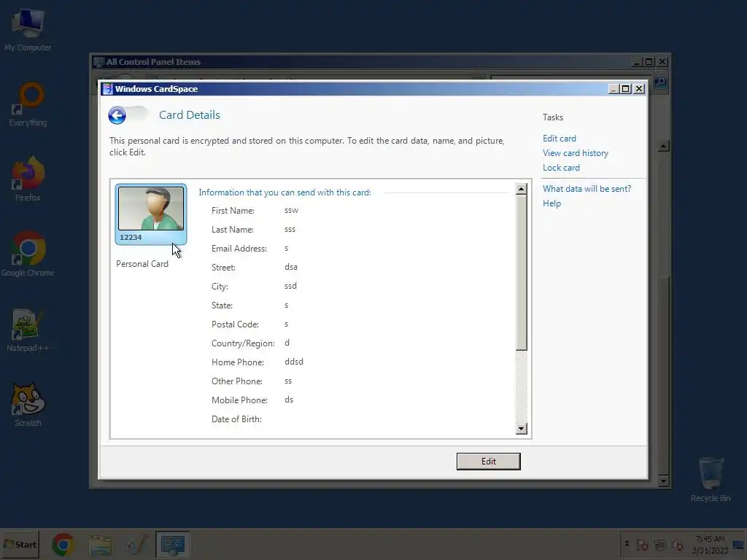Image resolution: width=747 pixels, height=560 pixels.
Task: Click scroll up arrow in card details list
Action: point(521,189)
